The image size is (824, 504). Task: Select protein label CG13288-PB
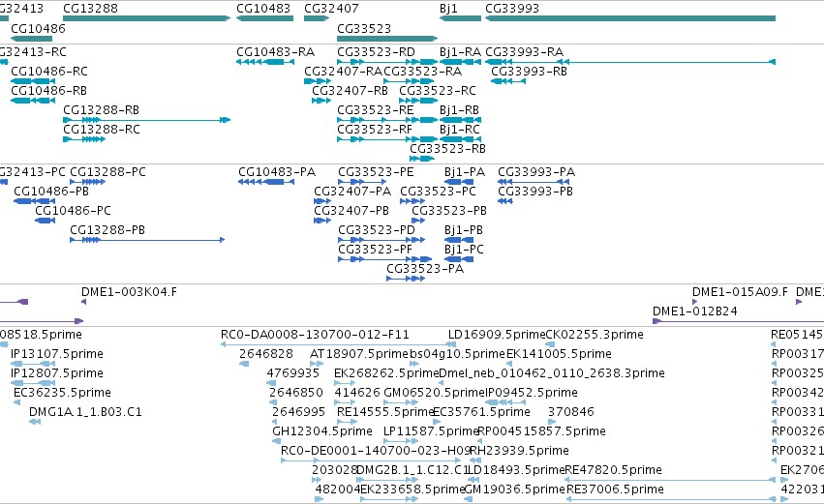click(107, 230)
